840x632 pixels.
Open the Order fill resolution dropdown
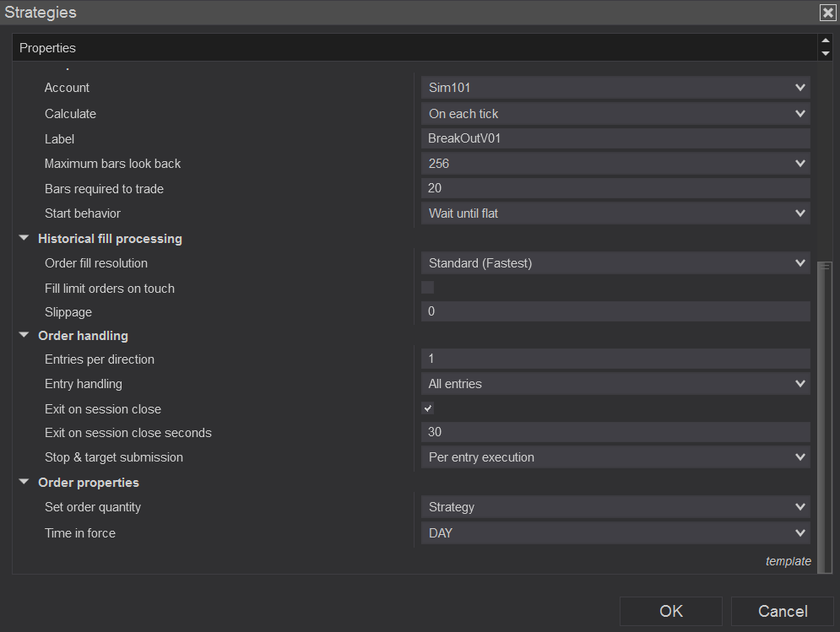point(615,263)
